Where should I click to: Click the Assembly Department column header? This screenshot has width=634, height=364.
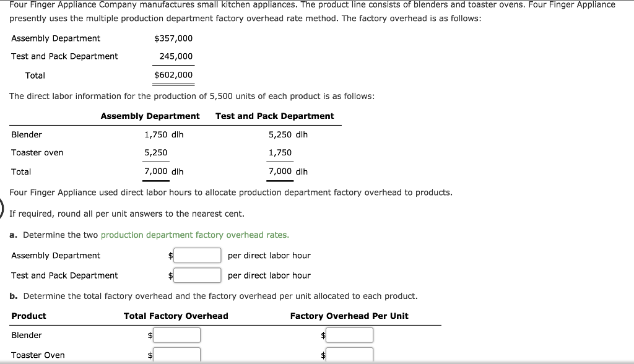click(x=150, y=116)
